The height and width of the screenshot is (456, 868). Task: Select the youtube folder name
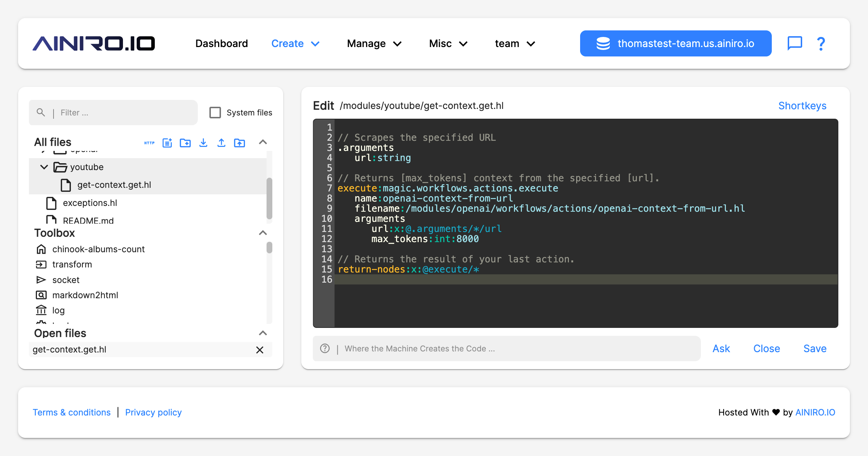point(87,167)
